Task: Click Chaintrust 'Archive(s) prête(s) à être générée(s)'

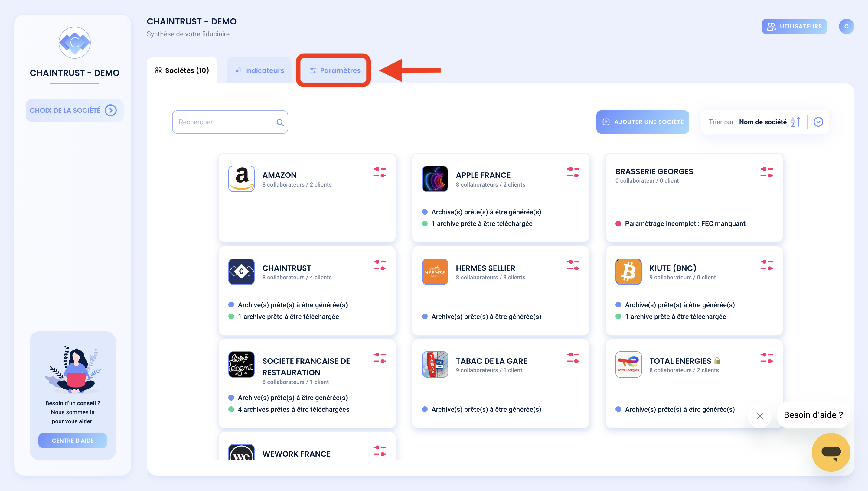Action: click(x=293, y=305)
